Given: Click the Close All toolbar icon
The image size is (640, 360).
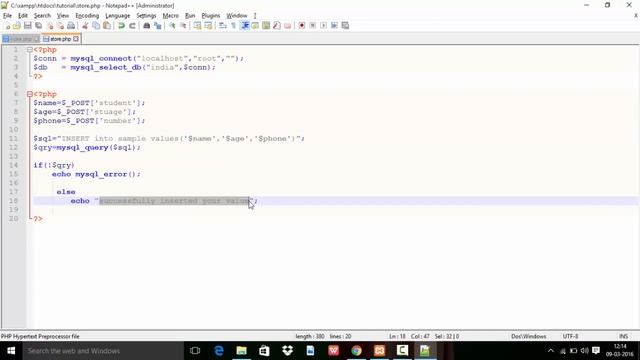Looking at the screenshot, I should 60,26.
